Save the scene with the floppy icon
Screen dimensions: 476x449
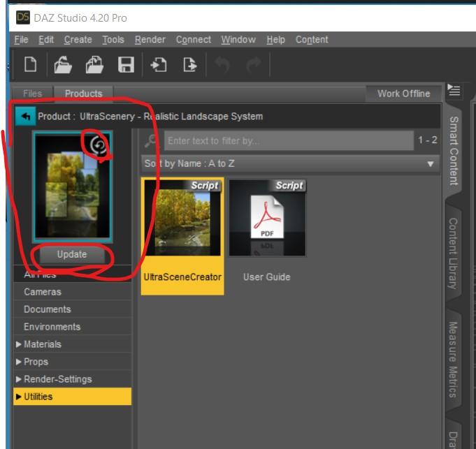tap(126, 64)
